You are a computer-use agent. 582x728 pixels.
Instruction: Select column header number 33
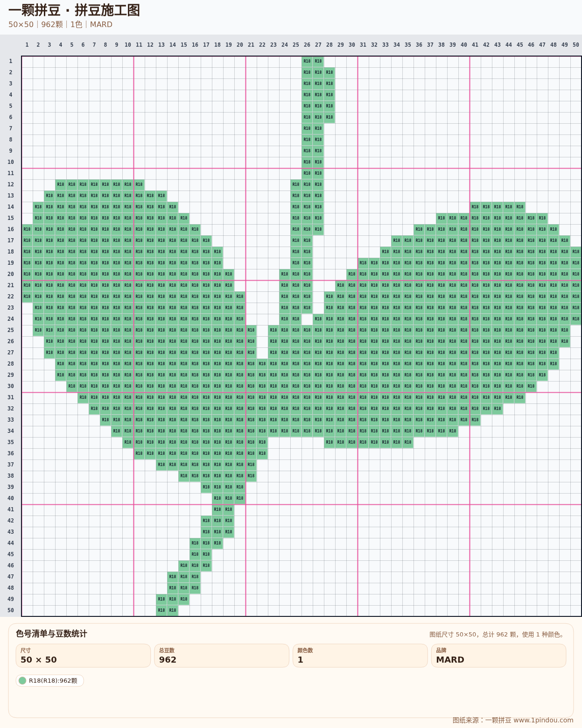tap(386, 45)
